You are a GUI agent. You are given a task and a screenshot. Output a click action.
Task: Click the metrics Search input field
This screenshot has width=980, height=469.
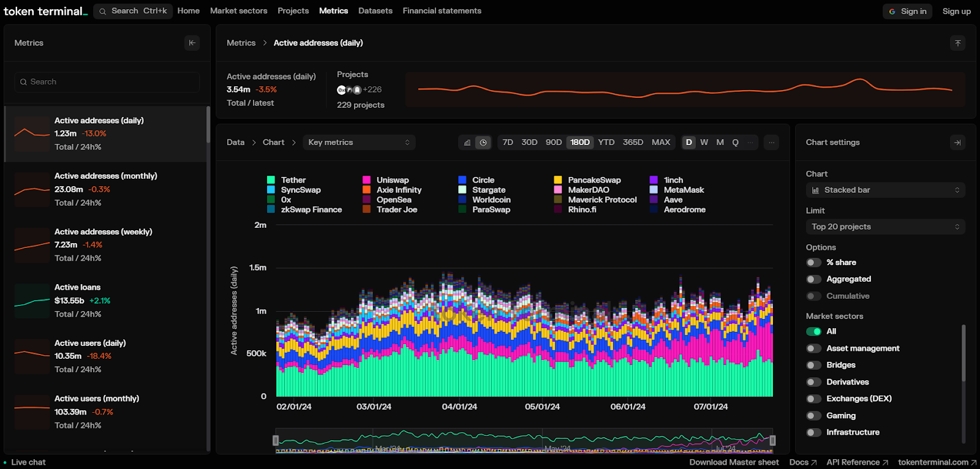(x=107, y=82)
